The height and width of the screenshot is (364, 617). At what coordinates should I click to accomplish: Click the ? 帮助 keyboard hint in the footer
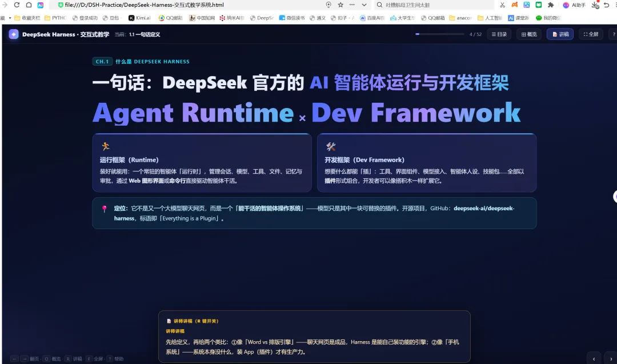(x=115, y=358)
